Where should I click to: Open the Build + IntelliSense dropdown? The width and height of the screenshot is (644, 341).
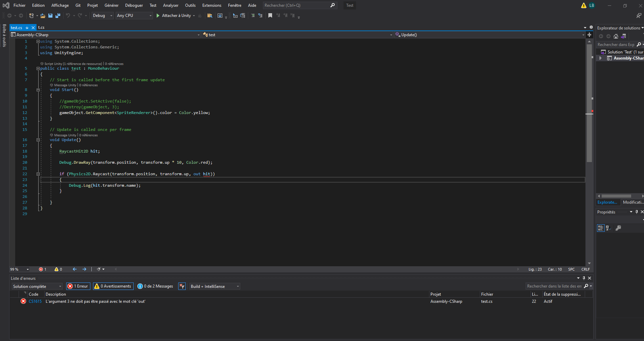point(215,287)
